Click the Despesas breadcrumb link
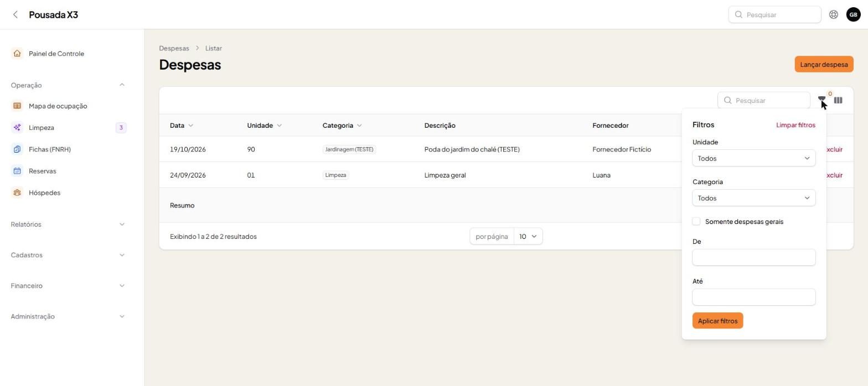This screenshot has height=386, width=868. pyautogui.click(x=174, y=48)
